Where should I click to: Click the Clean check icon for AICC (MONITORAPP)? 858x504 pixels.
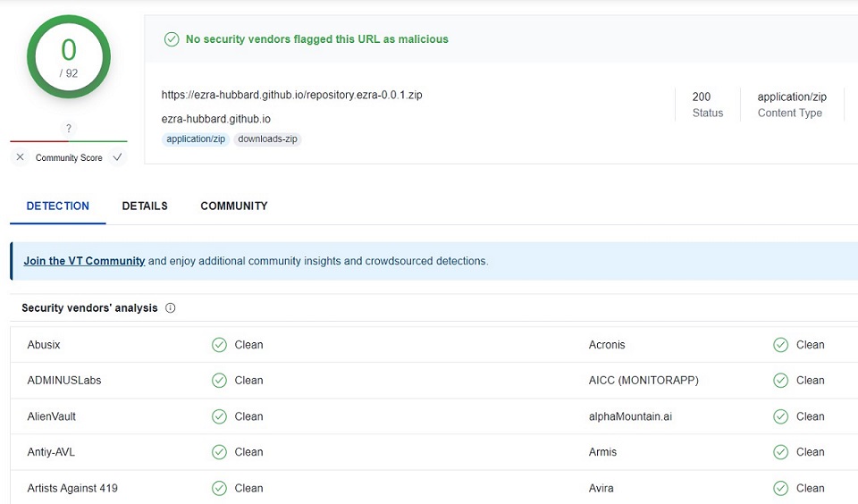(781, 381)
